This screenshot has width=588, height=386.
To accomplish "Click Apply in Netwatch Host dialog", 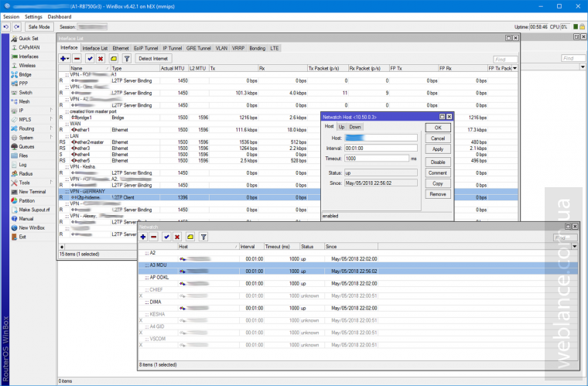I will point(438,149).
